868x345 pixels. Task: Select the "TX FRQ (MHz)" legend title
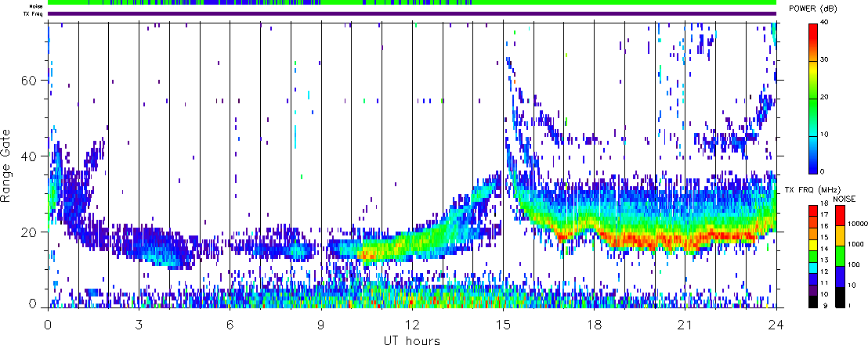[812, 189]
